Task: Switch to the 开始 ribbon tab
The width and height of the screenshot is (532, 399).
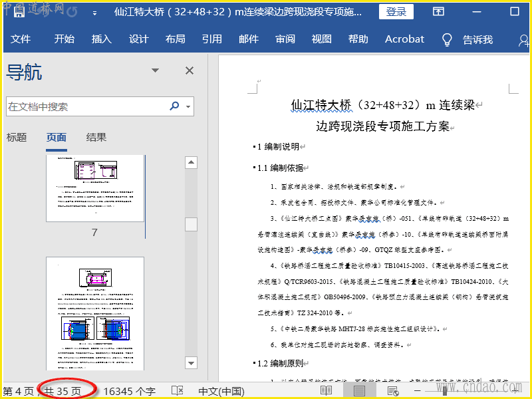Action: tap(64, 39)
